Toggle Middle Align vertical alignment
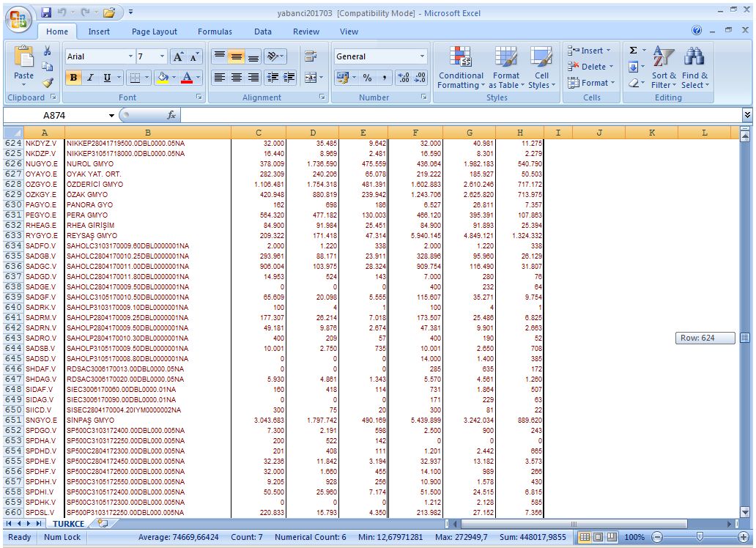 [236, 56]
